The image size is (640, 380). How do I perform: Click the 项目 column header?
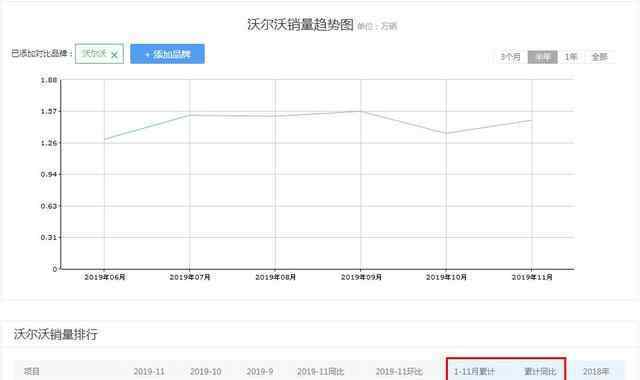[x=32, y=371]
